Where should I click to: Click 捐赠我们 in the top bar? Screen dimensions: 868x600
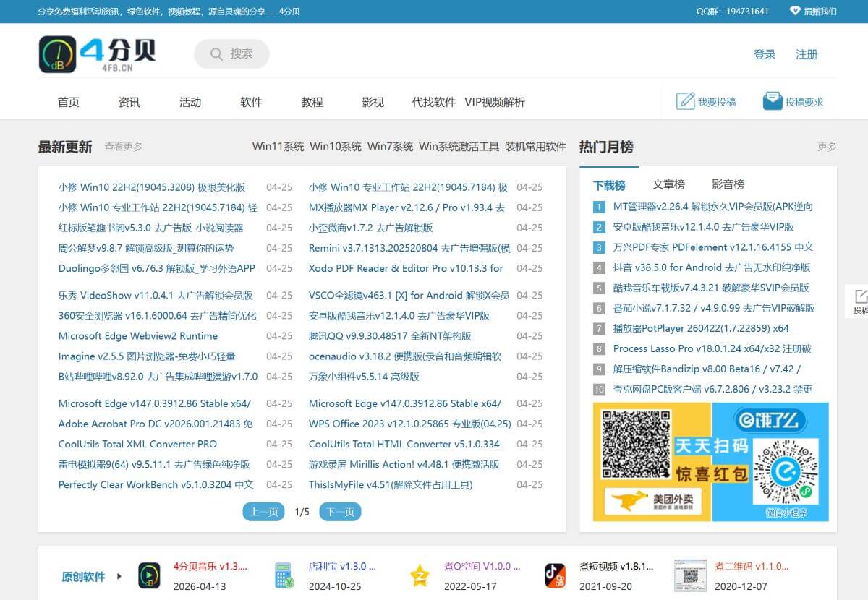tap(820, 11)
